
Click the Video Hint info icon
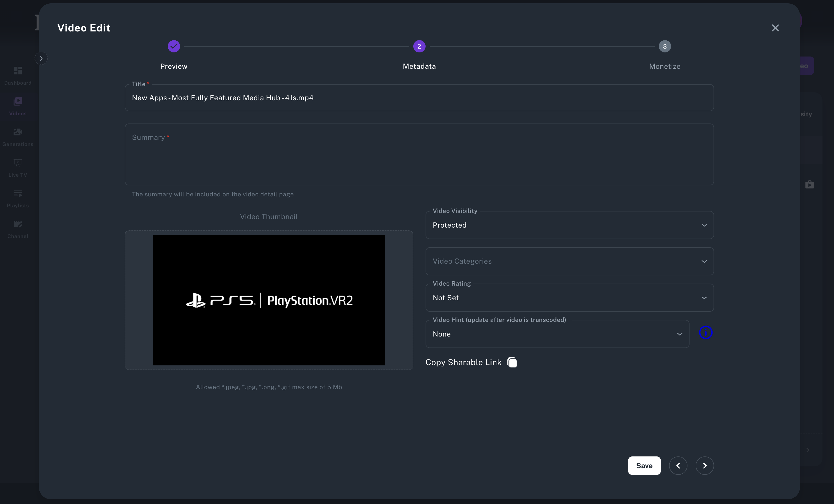pos(705,332)
